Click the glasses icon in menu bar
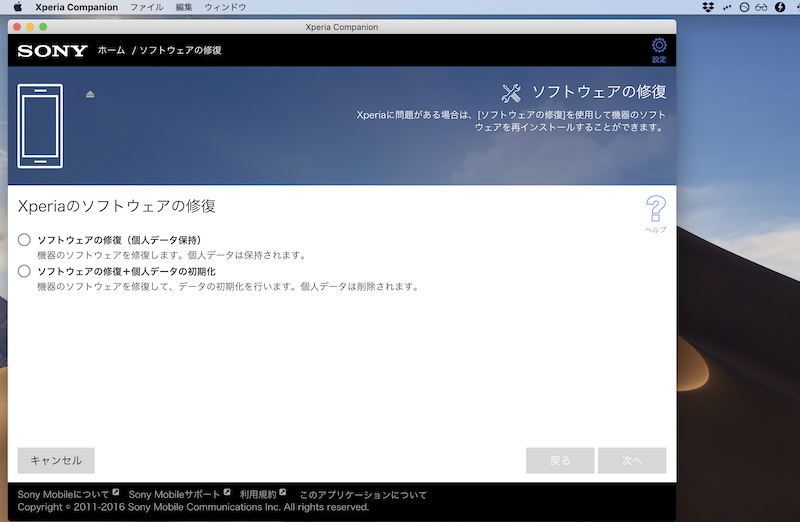The width and height of the screenshot is (800, 522). coord(762,7)
